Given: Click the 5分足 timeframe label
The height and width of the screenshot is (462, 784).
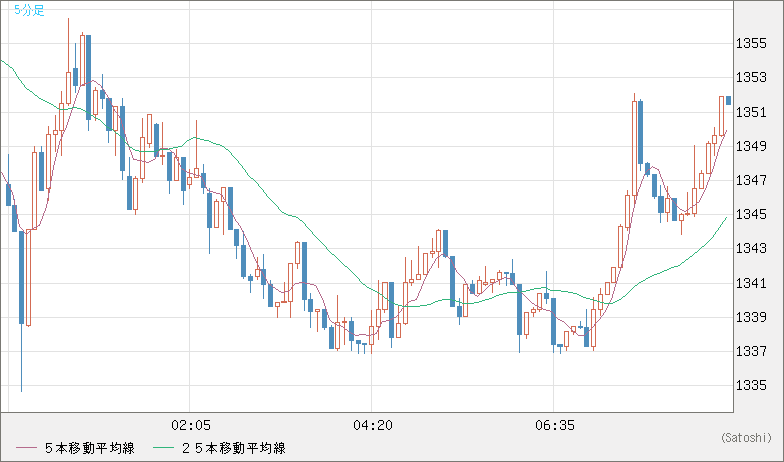Looking at the screenshot, I should (x=29, y=10).
